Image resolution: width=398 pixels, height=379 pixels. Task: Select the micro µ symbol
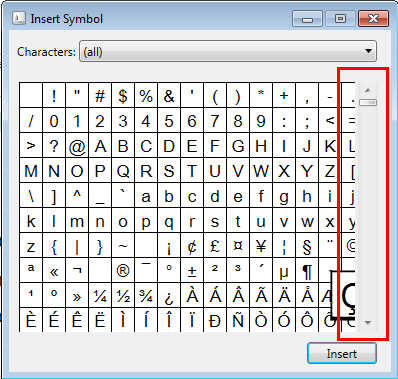point(284,271)
